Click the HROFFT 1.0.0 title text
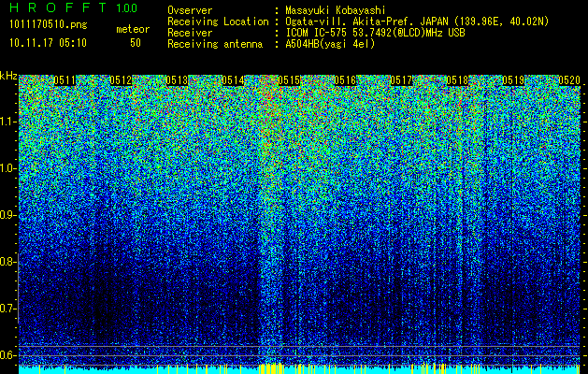Viewport: 588px width, 374px height. coord(74,7)
